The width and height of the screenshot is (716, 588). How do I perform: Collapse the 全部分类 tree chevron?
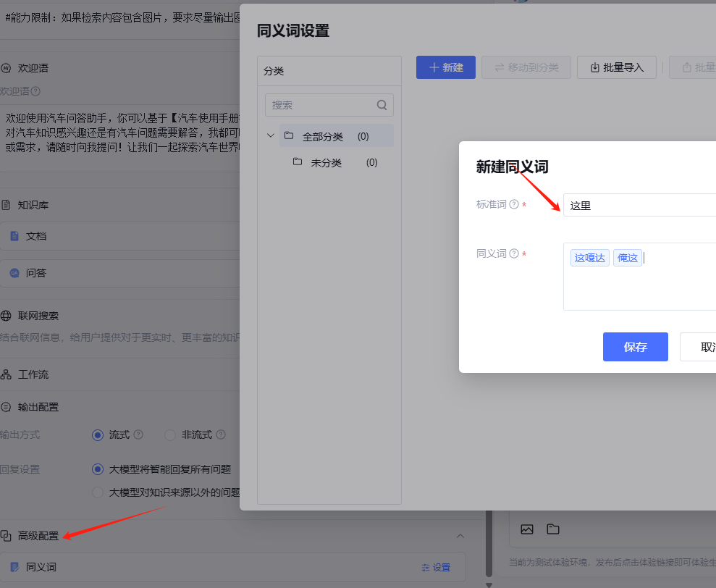click(270, 135)
